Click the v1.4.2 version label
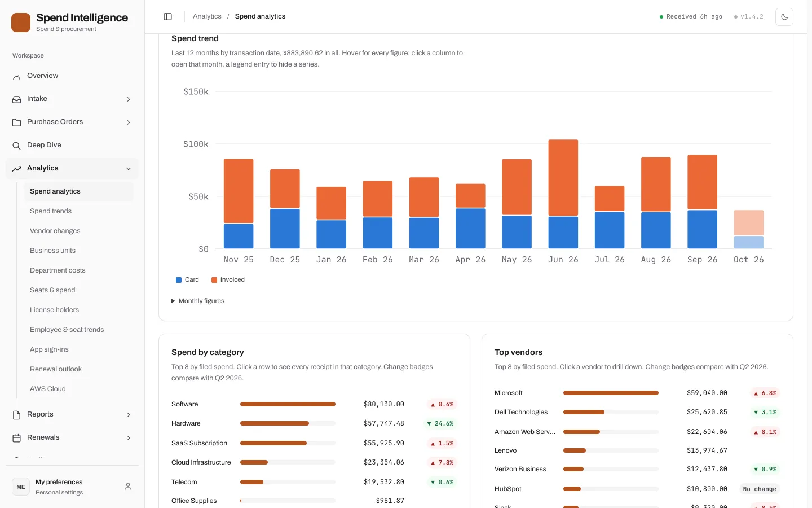 (x=749, y=17)
